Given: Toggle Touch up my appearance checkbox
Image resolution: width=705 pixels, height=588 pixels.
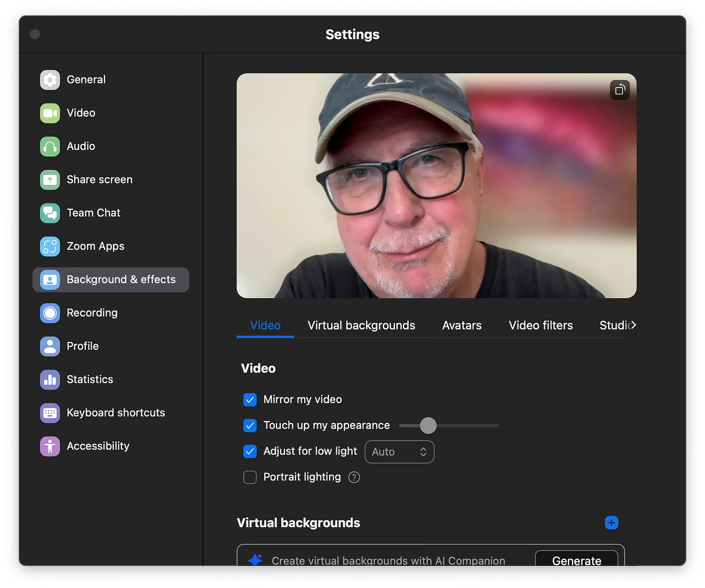Looking at the screenshot, I should (250, 425).
